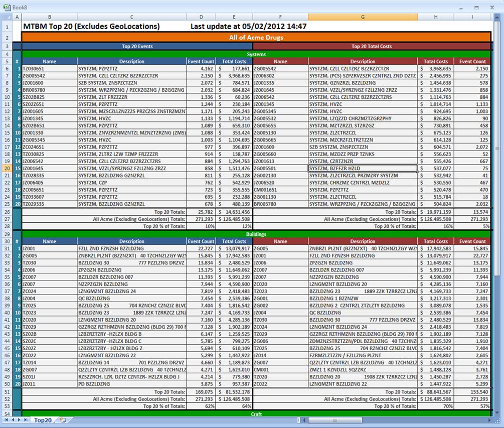This screenshot has width=504, height=428.
Task: Click the green 'Craft' section header
Action: (x=256, y=414)
